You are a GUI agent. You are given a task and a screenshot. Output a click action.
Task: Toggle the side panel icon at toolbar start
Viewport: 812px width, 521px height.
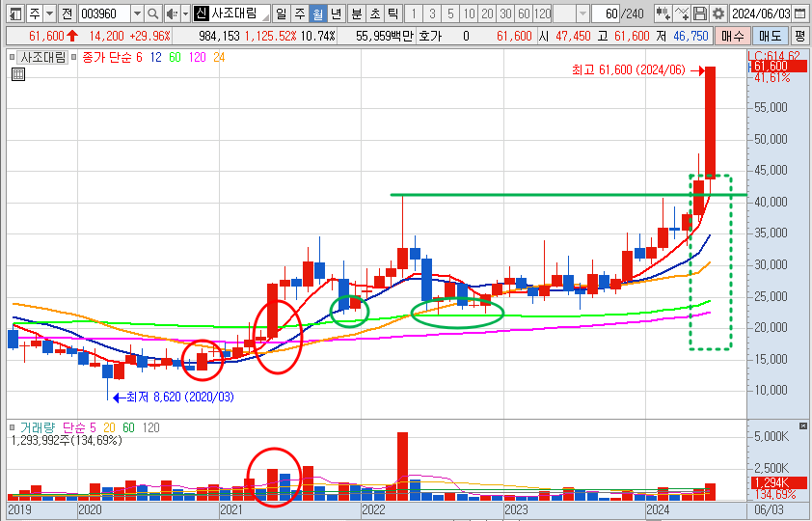pos(16,14)
